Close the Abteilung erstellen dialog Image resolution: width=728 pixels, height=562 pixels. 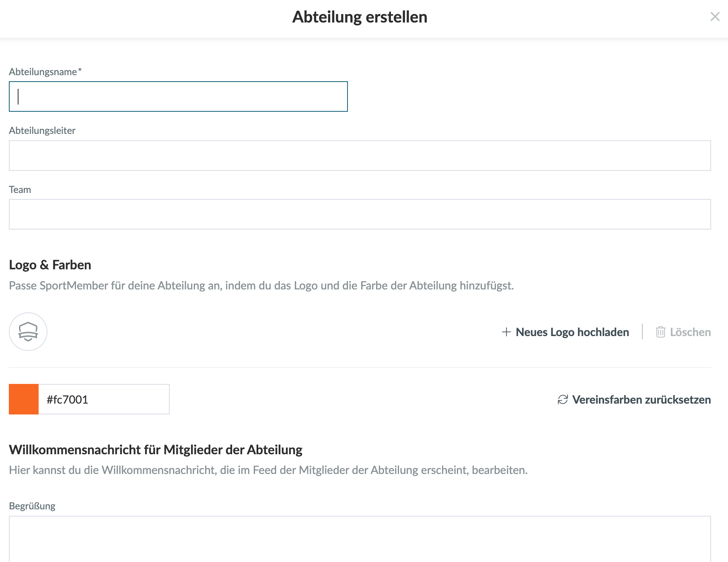[715, 16]
